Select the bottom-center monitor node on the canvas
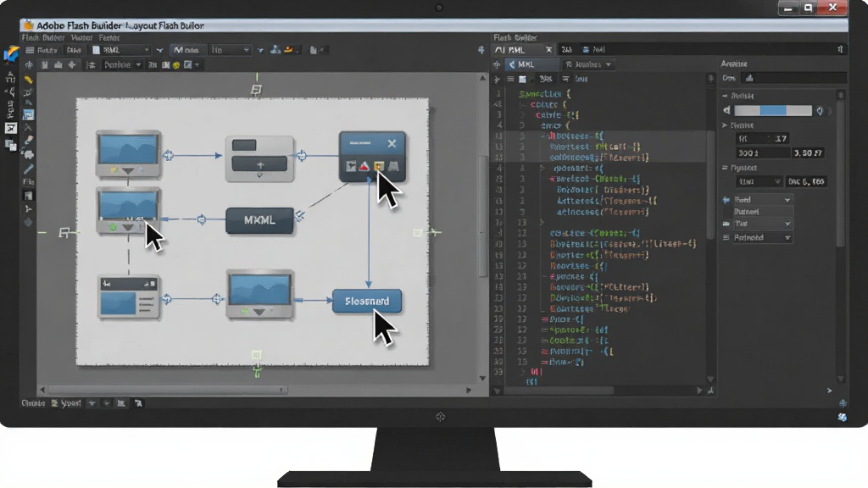 (x=259, y=294)
